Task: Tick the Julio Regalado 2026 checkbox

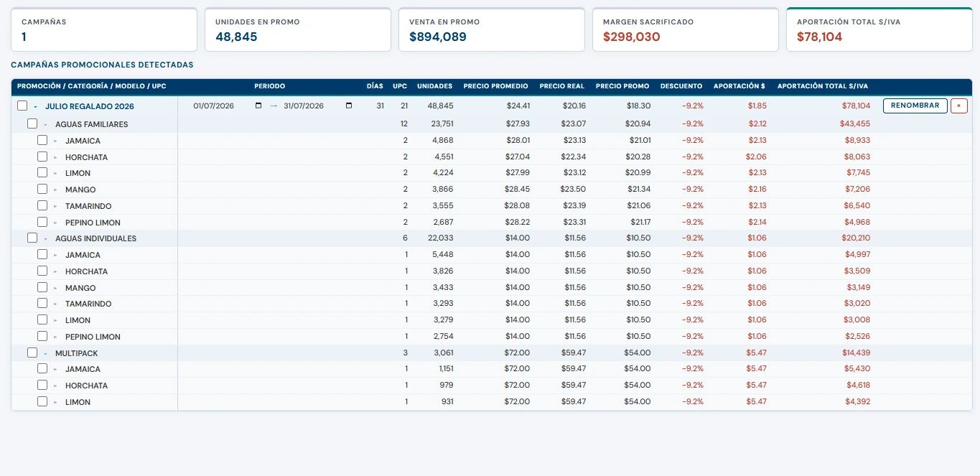Action: coord(22,106)
